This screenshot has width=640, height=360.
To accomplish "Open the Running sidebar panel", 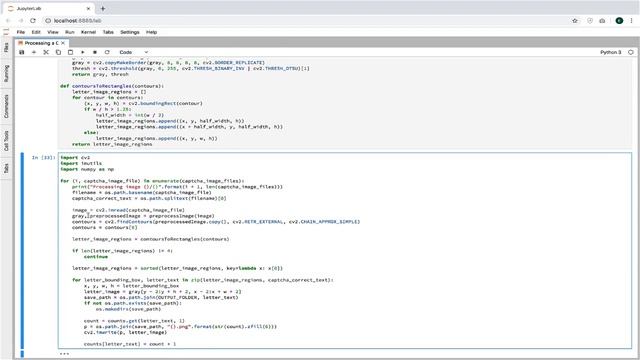I will point(6,74).
